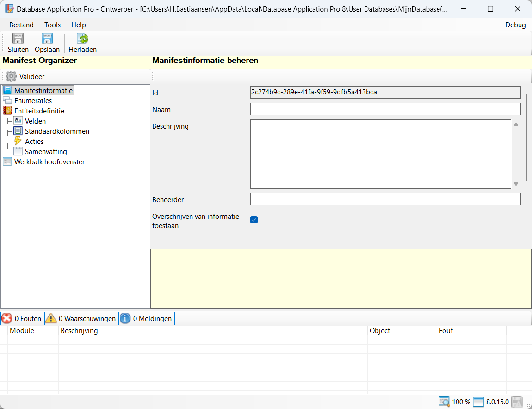Run validation with the Valideer gear icon

pyautogui.click(x=11, y=76)
